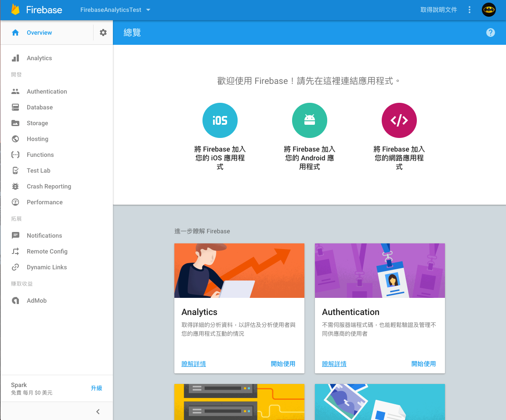The image size is (506, 420).
Task: Click the Firebase flame logo
Action: pyautogui.click(x=15, y=9)
